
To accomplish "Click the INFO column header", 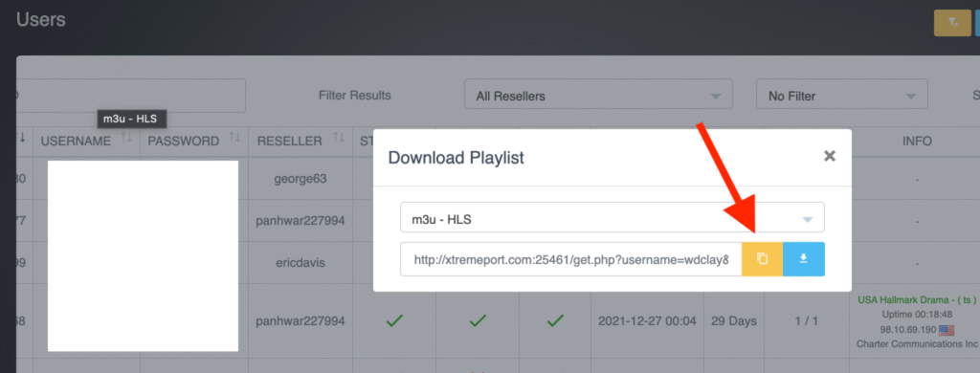I will [917, 142].
